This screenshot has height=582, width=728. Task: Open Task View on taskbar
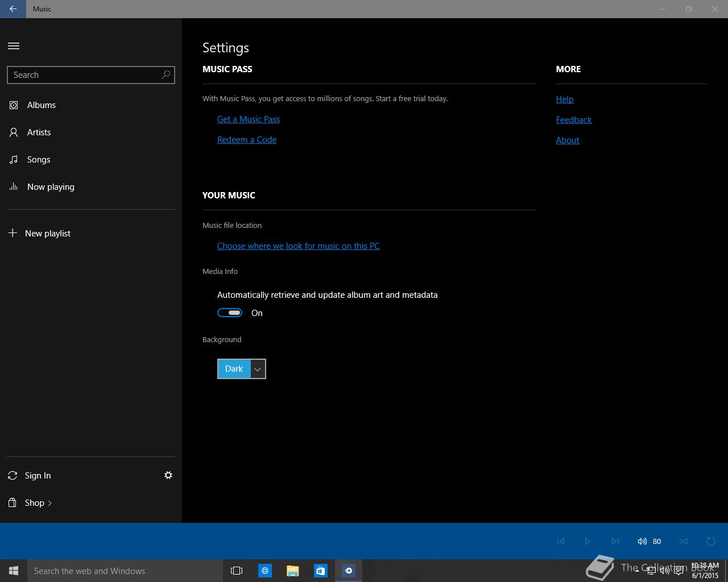pyautogui.click(x=237, y=571)
